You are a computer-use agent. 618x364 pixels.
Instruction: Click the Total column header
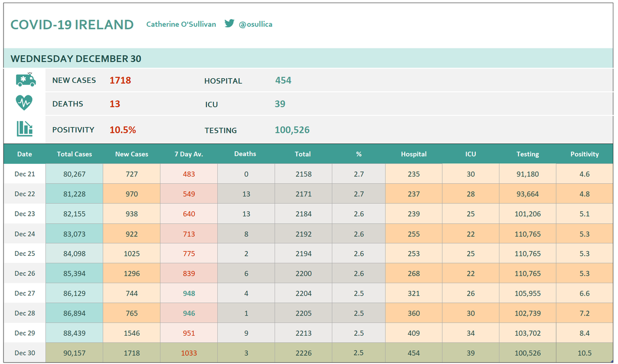[x=303, y=154]
